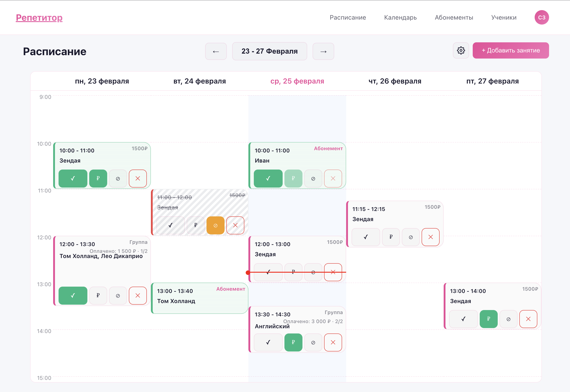Click the orange cancel icon on Tuesday 11:00 lesson

click(x=215, y=225)
